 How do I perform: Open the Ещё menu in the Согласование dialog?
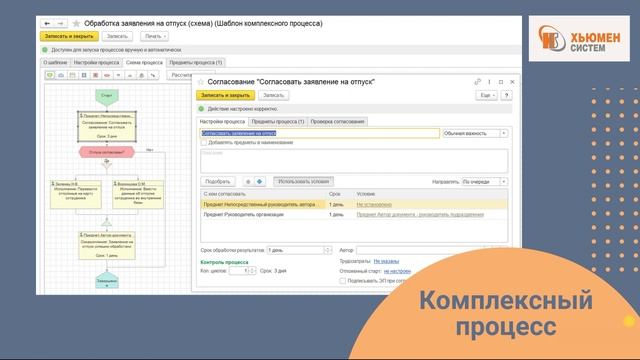click(487, 96)
